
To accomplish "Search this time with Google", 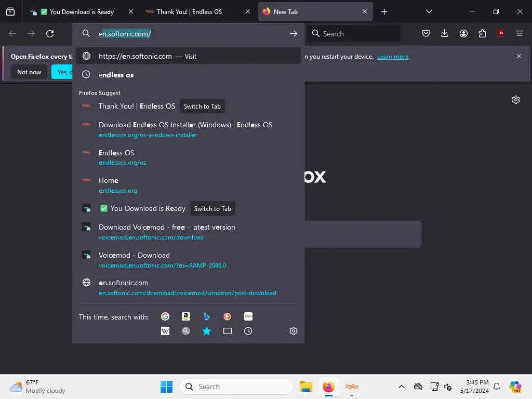I will click(165, 316).
